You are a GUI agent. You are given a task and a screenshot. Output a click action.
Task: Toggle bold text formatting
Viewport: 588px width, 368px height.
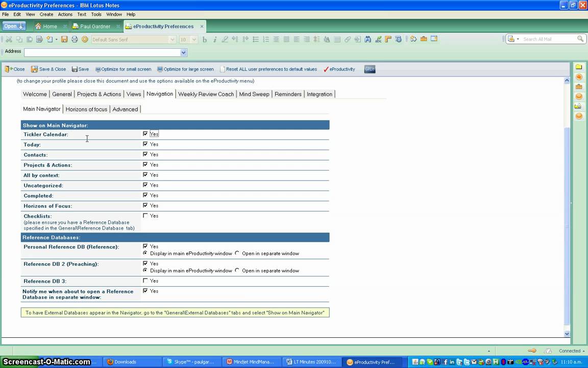tap(205, 39)
